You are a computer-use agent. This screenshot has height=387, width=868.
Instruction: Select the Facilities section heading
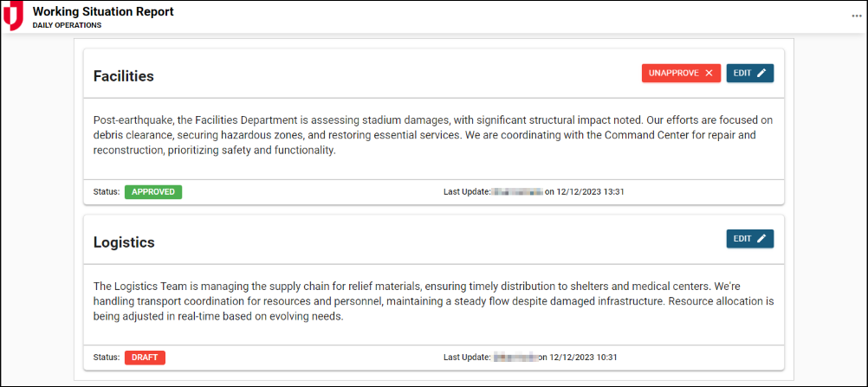point(123,76)
